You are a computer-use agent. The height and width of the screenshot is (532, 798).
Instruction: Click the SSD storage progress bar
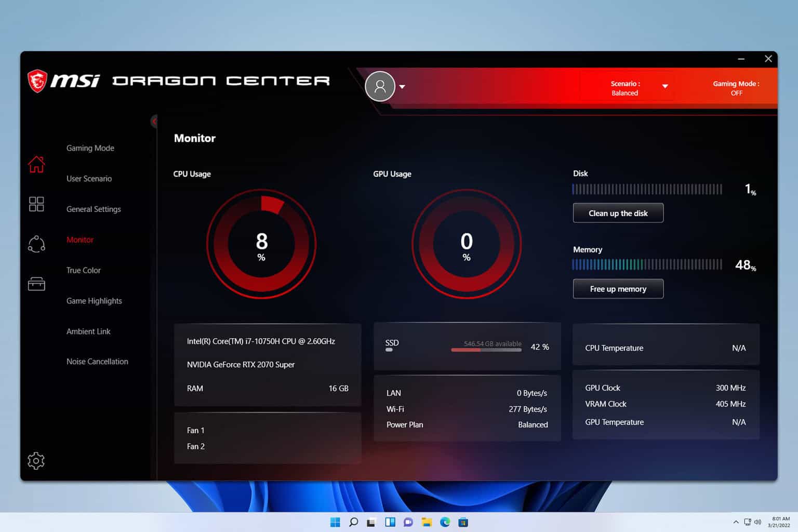pyautogui.click(x=486, y=350)
